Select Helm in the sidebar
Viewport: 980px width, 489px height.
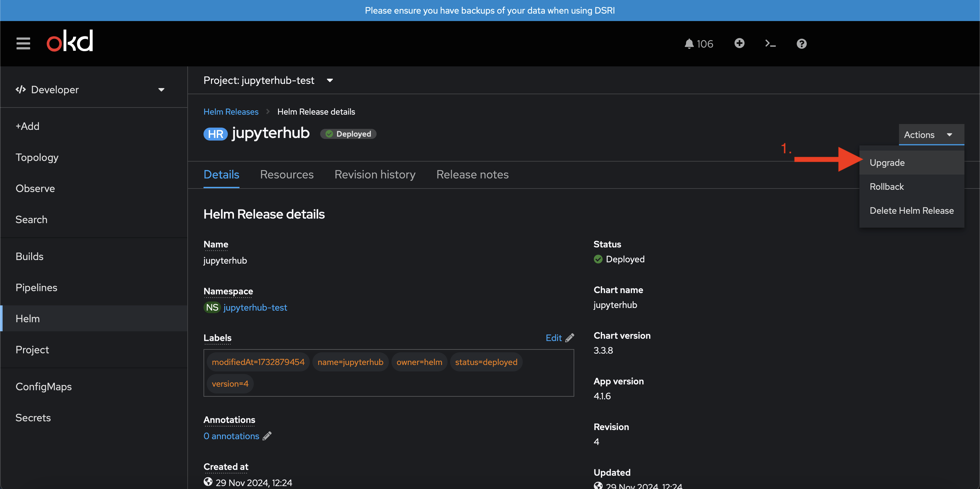click(94, 319)
